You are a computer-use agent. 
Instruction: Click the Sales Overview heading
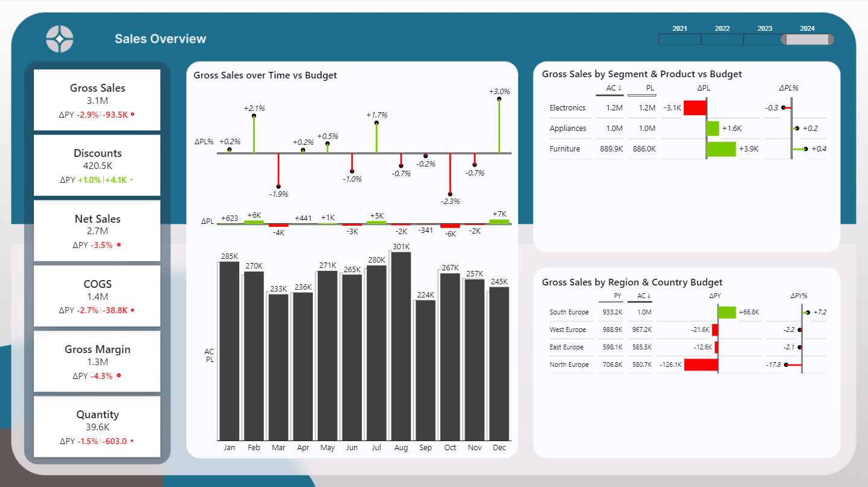click(x=161, y=39)
